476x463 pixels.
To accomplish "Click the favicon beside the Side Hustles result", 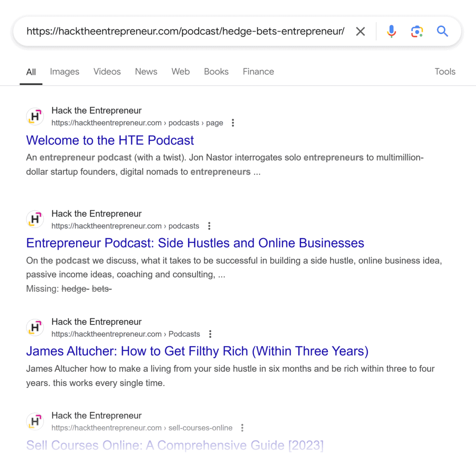I will (35, 219).
